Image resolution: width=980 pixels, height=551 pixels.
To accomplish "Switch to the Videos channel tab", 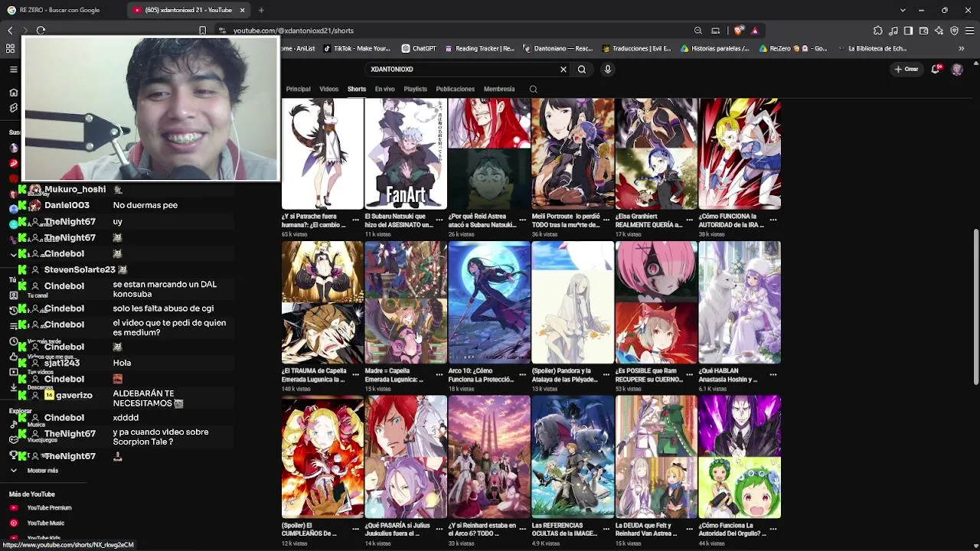I will pos(329,89).
